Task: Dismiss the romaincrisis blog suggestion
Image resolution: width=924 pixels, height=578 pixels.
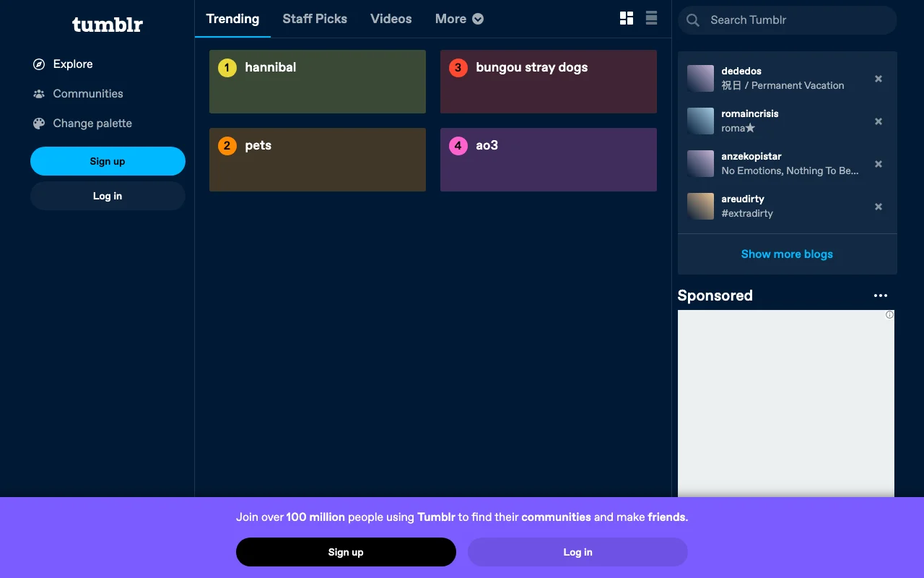Action: point(879,121)
